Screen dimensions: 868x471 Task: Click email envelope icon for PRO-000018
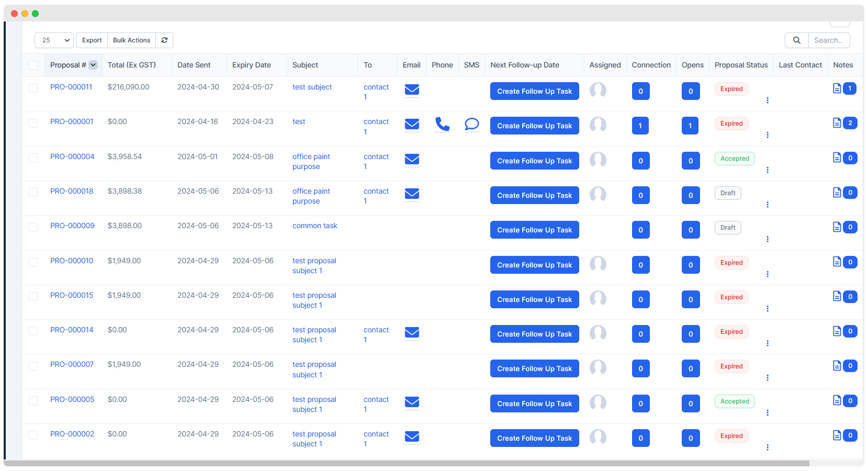pyautogui.click(x=412, y=194)
